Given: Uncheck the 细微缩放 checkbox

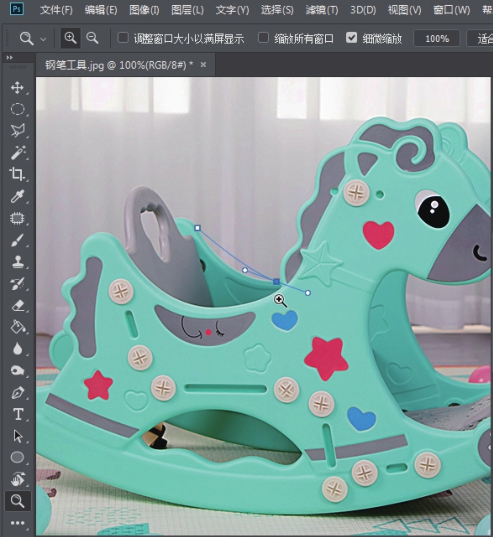Looking at the screenshot, I should 351,37.
